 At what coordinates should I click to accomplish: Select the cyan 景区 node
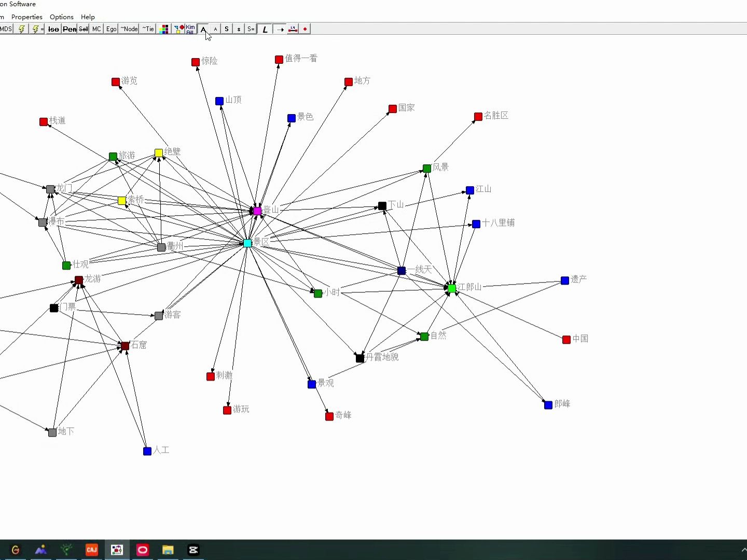pos(247,243)
